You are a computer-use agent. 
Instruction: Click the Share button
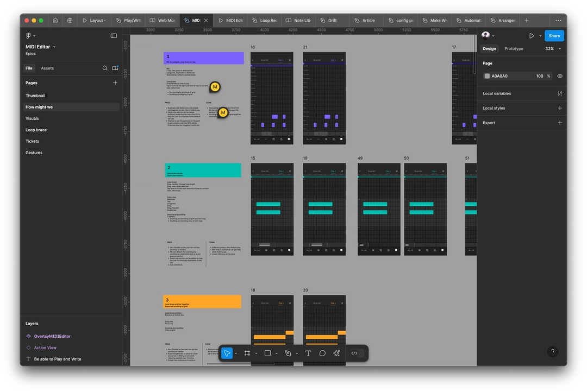pos(554,35)
